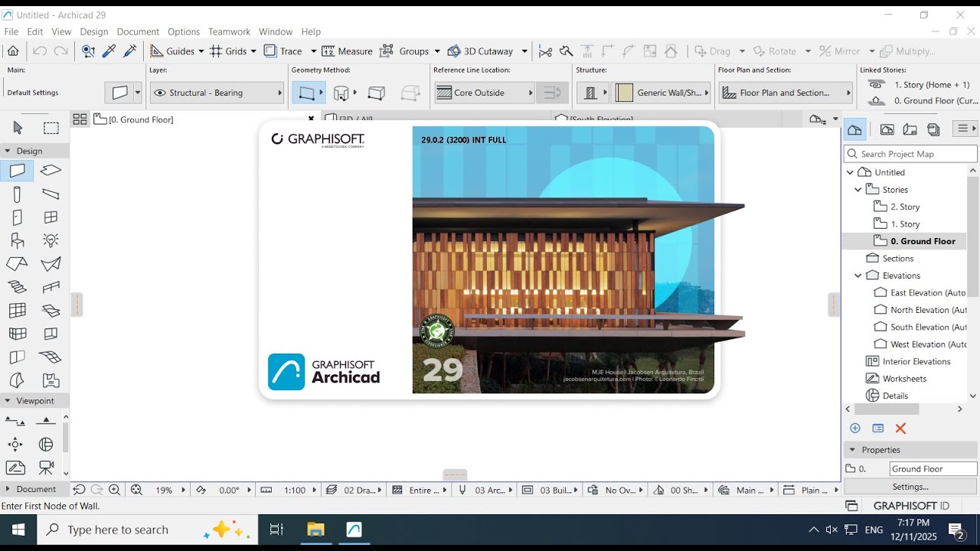The height and width of the screenshot is (551, 980).
Task: Open the Design menu
Action: pos(94,31)
